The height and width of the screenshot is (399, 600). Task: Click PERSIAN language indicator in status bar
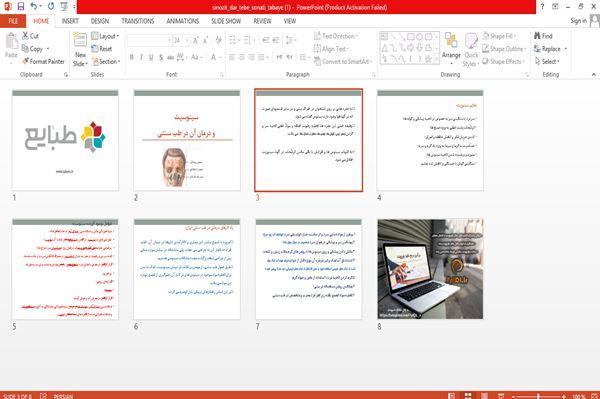(x=63, y=396)
